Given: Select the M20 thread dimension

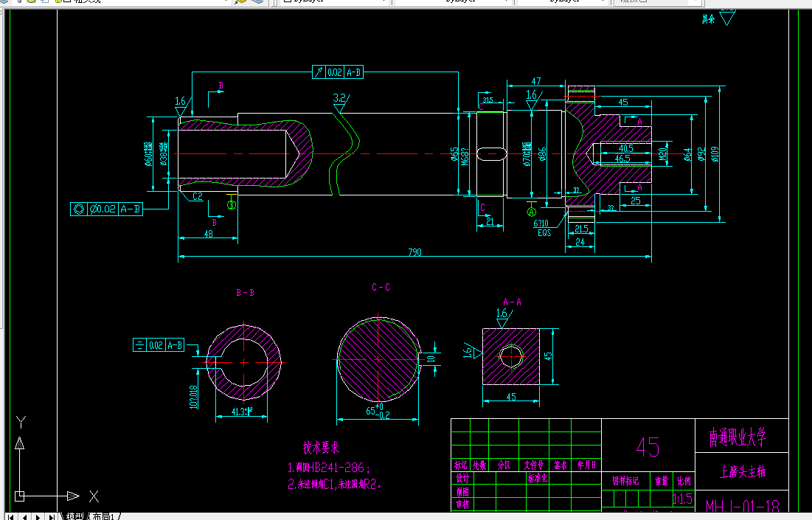Looking at the screenshot, I should click(x=662, y=154).
